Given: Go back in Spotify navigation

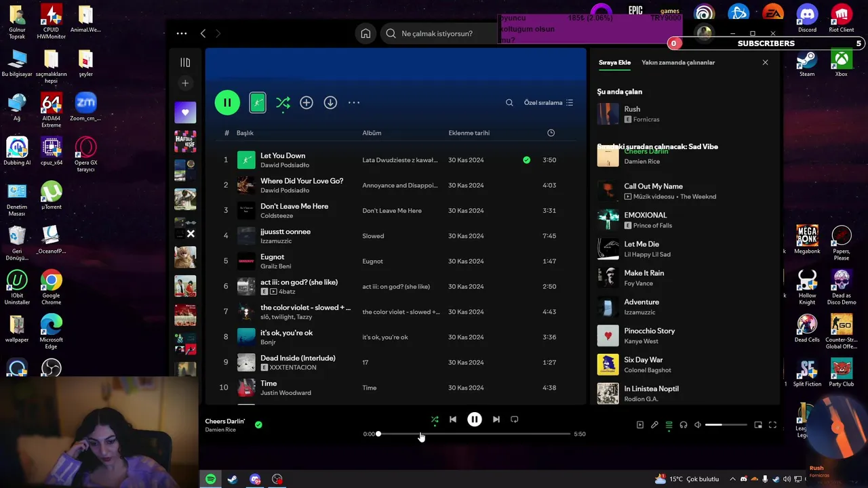Looking at the screenshot, I should [x=203, y=33].
